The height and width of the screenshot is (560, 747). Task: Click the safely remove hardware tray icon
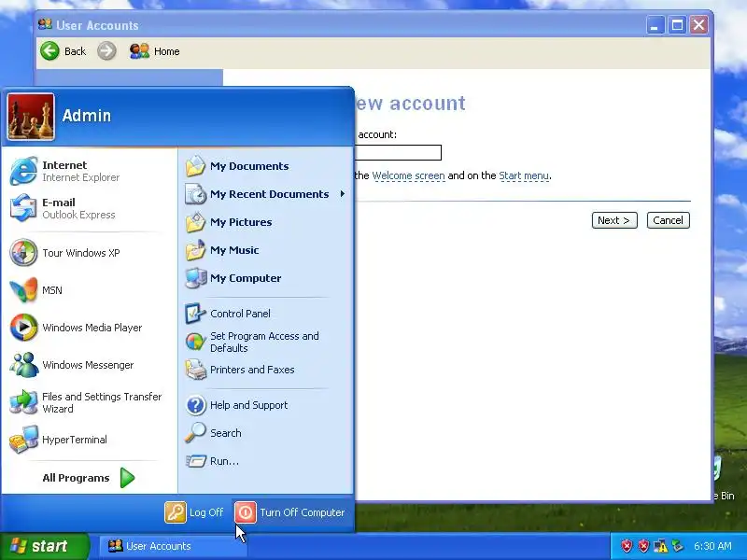[x=677, y=546]
